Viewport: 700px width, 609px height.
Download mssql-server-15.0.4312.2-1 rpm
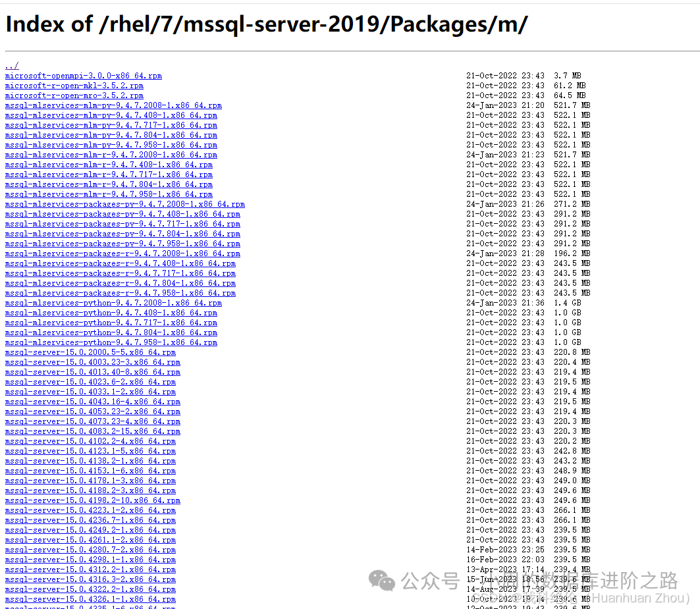click(x=91, y=569)
